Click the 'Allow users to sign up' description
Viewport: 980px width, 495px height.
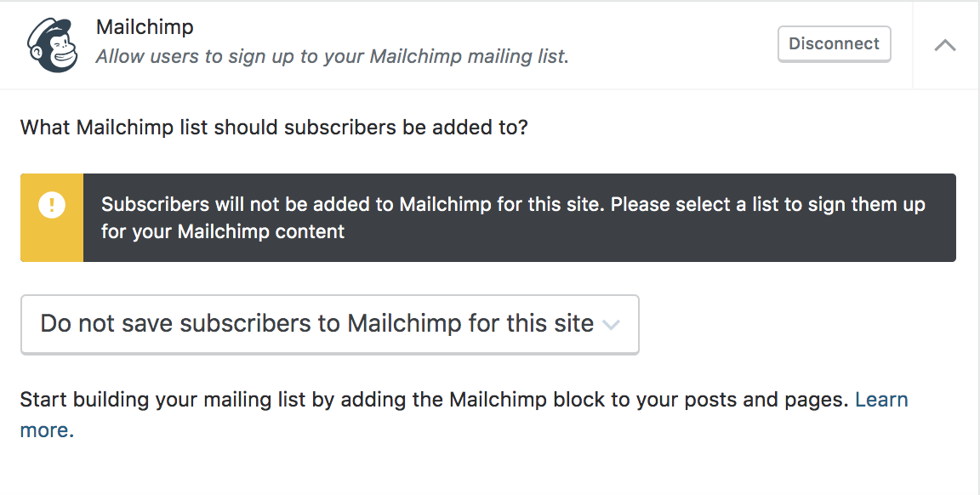point(332,57)
